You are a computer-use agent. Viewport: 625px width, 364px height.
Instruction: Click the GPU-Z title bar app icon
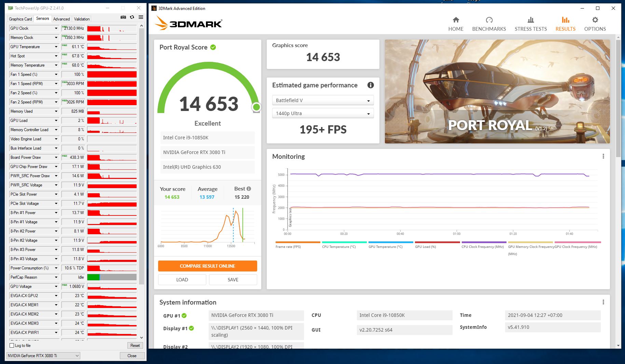[11, 8]
